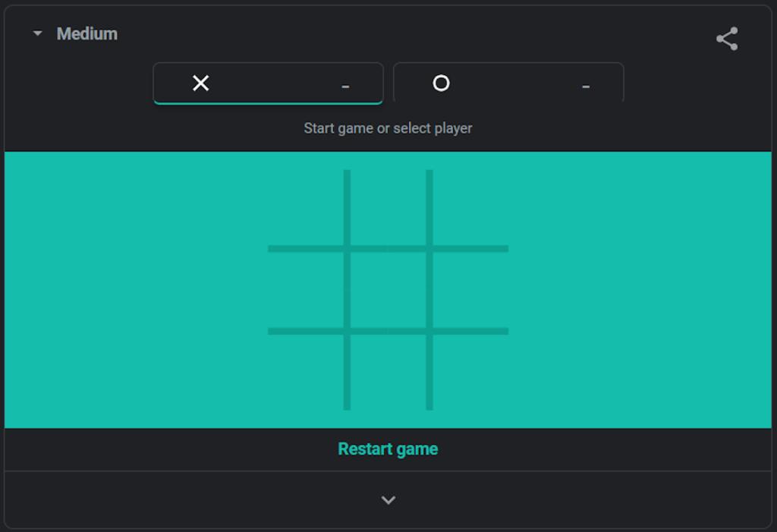Image resolution: width=777 pixels, height=532 pixels.
Task: Open the Medium difficulty dropdown arrow
Action: tap(38, 34)
